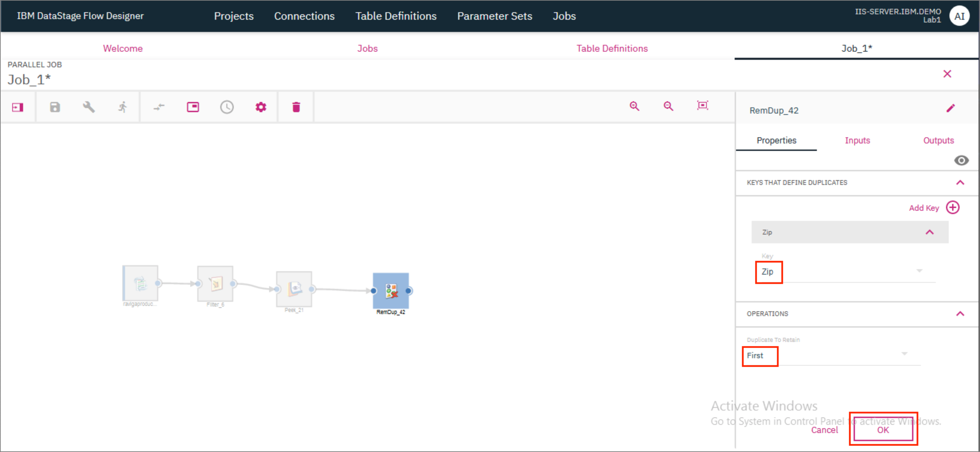Open the mini-map window icon
Viewport: 980px width, 452px height.
point(193,107)
